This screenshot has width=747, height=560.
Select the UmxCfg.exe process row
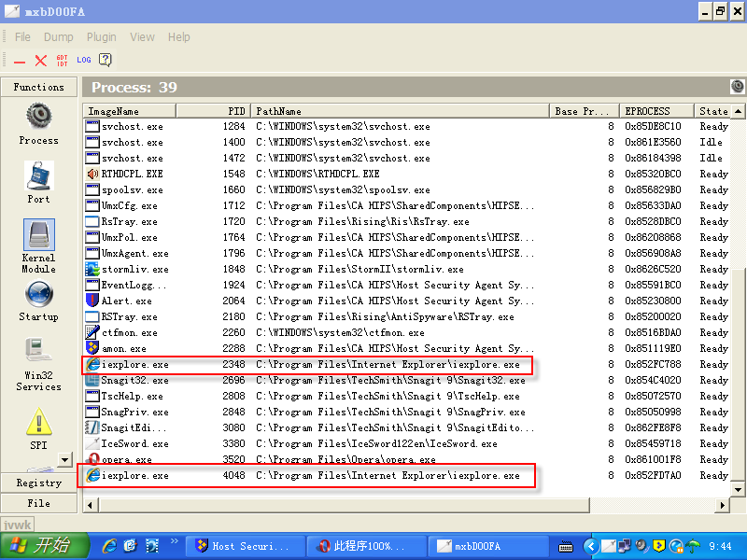[406, 205]
